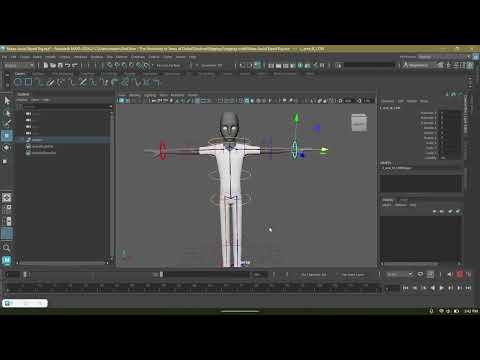Click the green Y-axis move arrow
Image resolution: width=480 pixels, height=360 pixels.
295,119
